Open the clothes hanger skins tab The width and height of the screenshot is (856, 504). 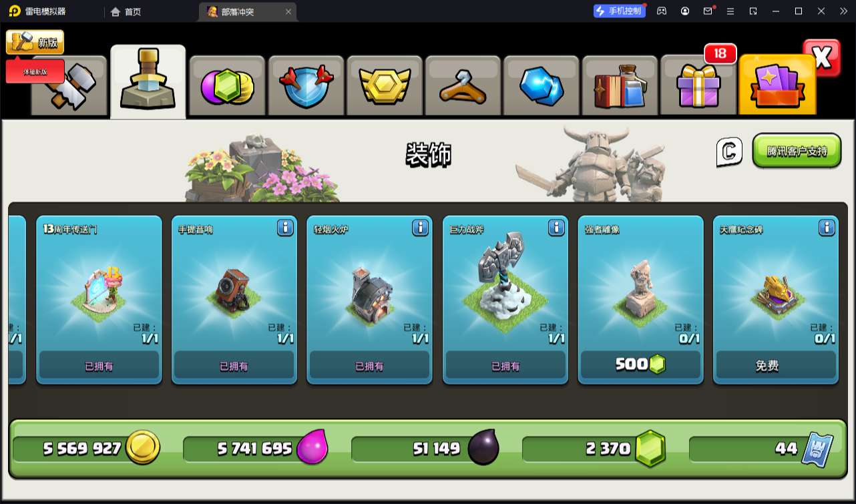463,87
